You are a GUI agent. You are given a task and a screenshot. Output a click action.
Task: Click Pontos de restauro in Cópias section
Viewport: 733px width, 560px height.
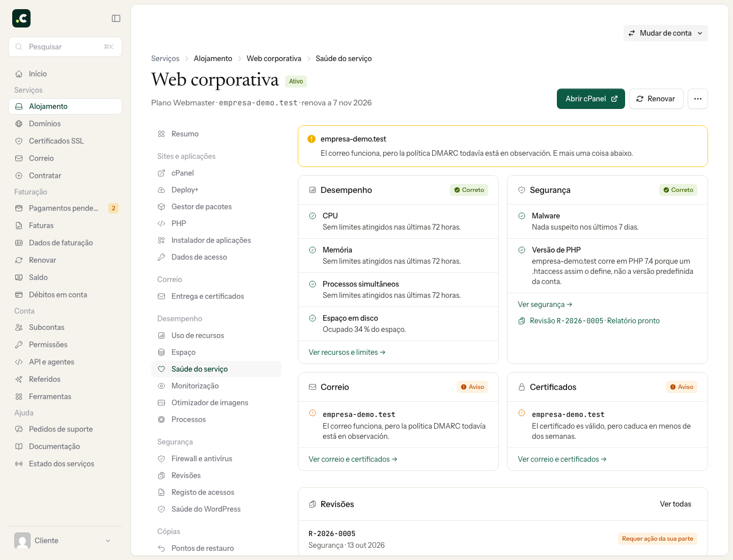click(216, 548)
